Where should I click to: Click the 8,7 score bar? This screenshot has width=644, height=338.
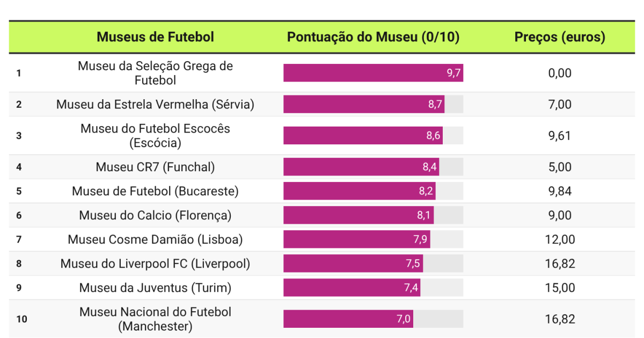[364, 105]
